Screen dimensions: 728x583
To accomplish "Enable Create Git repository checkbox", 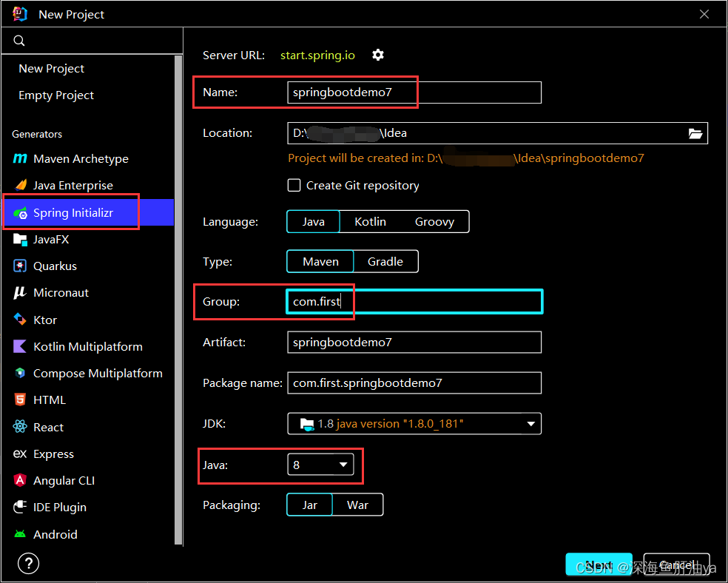I will click(x=294, y=185).
